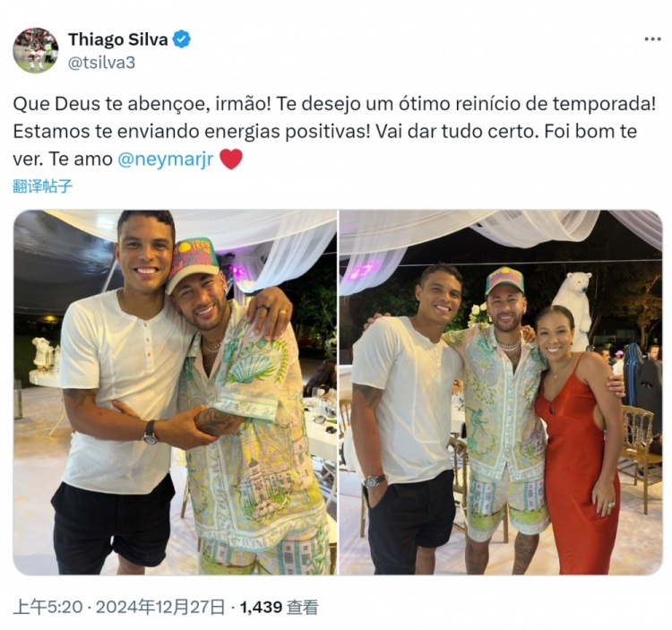672x630 pixels.
Task: Open the three-dot more options menu
Action: (652, 39)
